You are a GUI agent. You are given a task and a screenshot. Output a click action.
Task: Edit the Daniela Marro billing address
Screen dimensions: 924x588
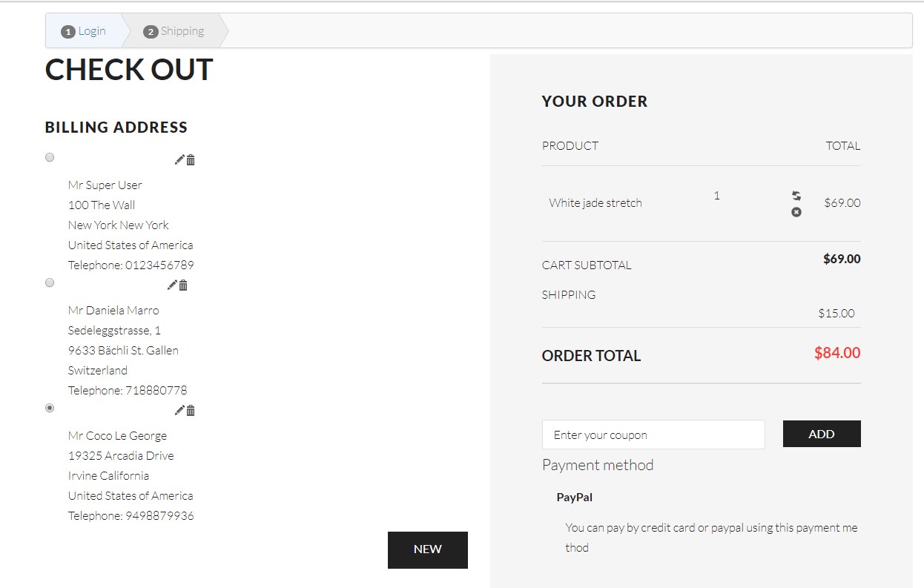tap(172, 285)
